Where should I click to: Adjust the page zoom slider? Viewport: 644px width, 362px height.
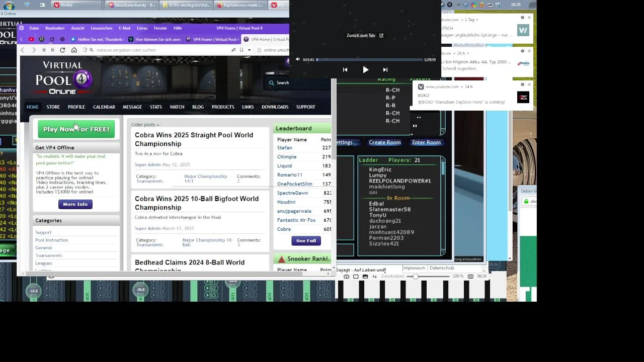click(x=428, y=277)
